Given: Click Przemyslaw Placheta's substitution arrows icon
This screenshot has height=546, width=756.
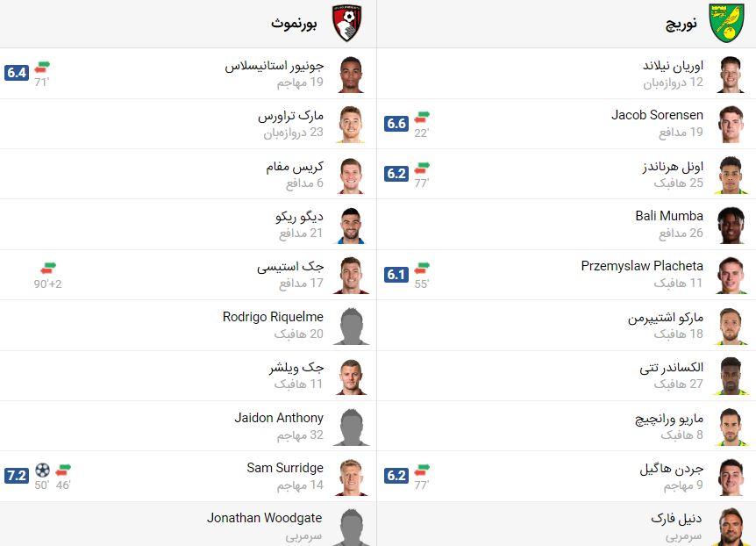Looking at the screenshot, I should coord(422,268).
